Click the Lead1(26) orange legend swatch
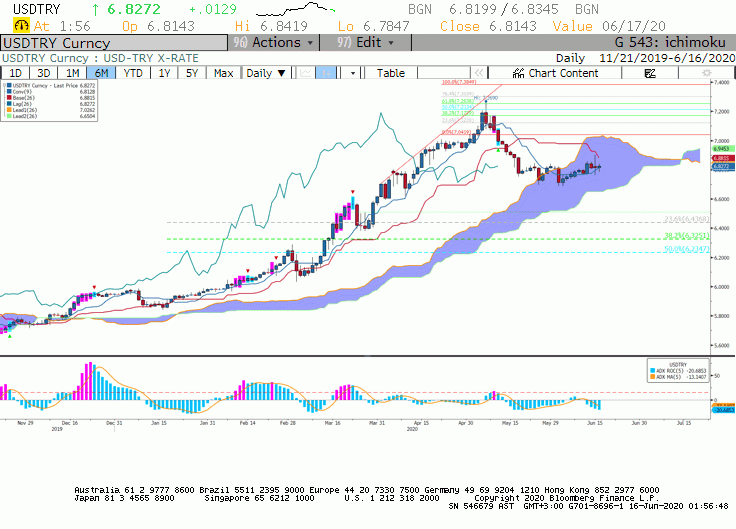The width and height of the screenshot is (736, 529). point(9,110)
